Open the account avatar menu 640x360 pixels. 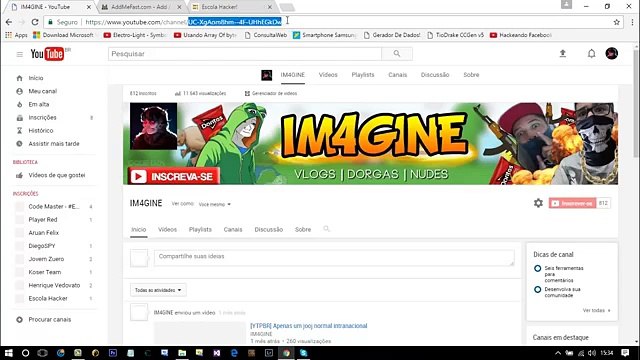(611, 53)
